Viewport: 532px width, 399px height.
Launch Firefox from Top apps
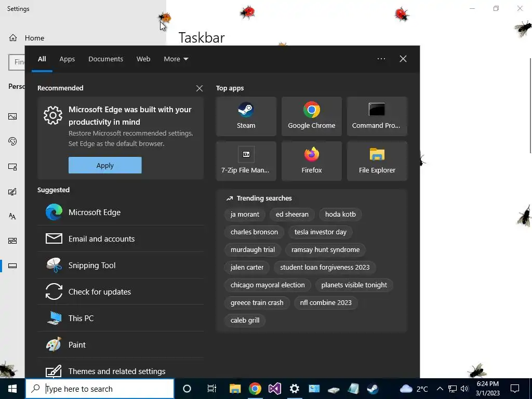312,161
